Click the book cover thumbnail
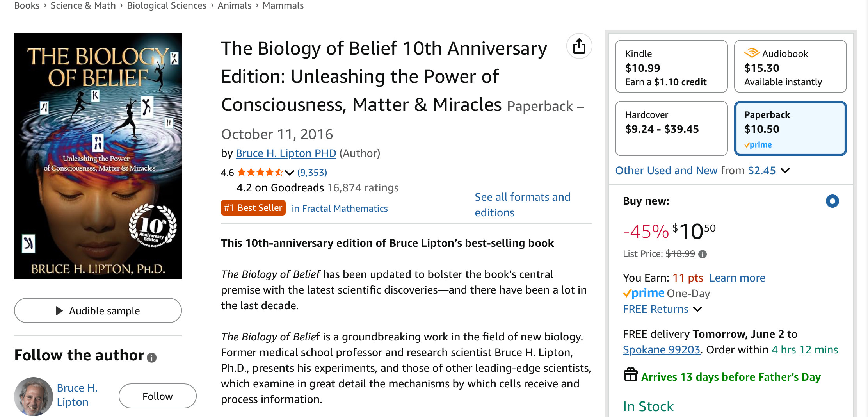 coord(98,156)
